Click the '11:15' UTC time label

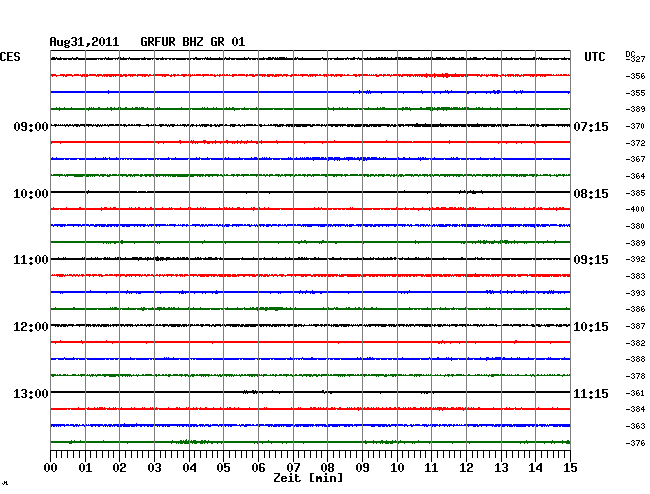click(591, 393)
